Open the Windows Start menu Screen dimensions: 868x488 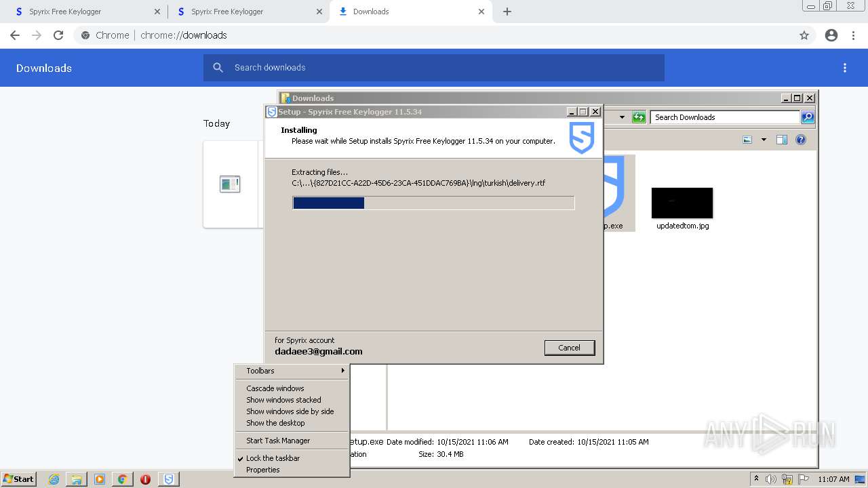tap(18, 479)
